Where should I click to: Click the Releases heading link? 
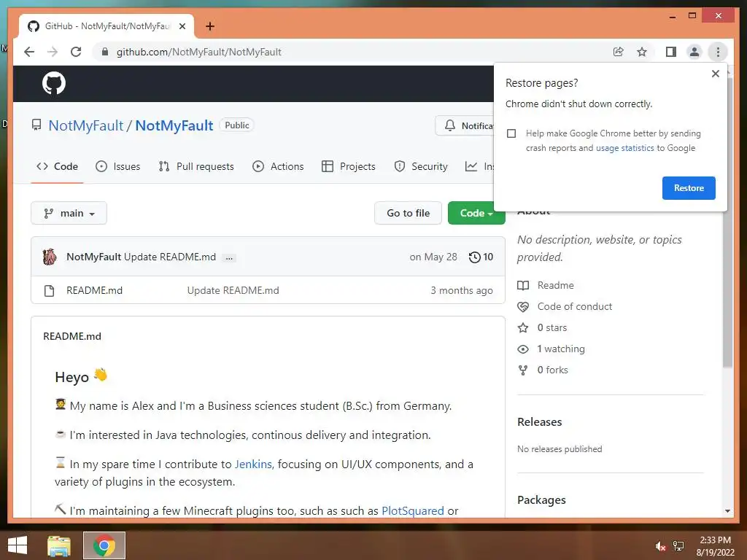pos(539,422)
